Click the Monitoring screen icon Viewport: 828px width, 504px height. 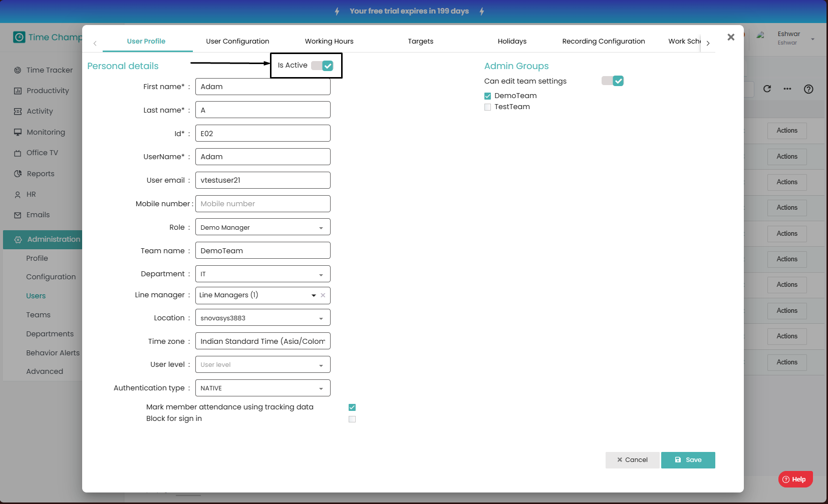coord(18,132)
